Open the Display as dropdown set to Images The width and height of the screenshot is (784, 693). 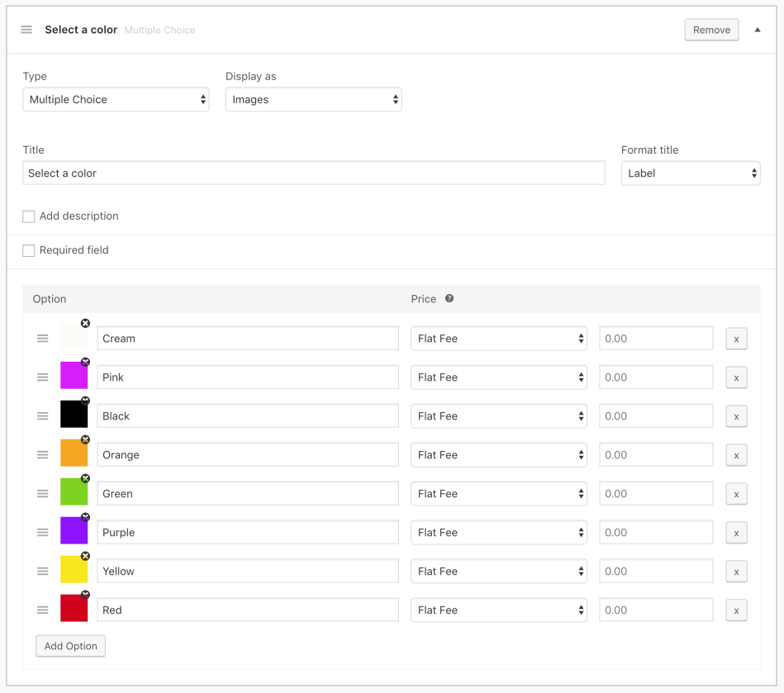point(313,100)
